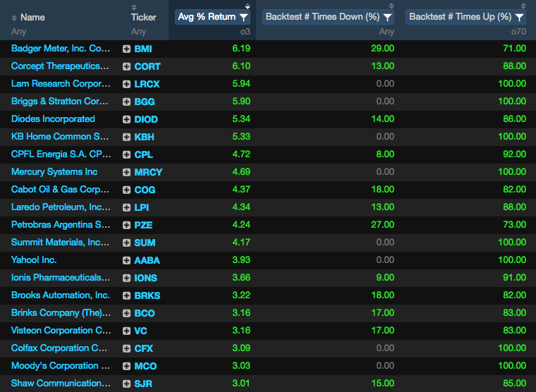Click plus icon beside IONS ticker
Screen dimensions: 536x392
coord(126,278)
